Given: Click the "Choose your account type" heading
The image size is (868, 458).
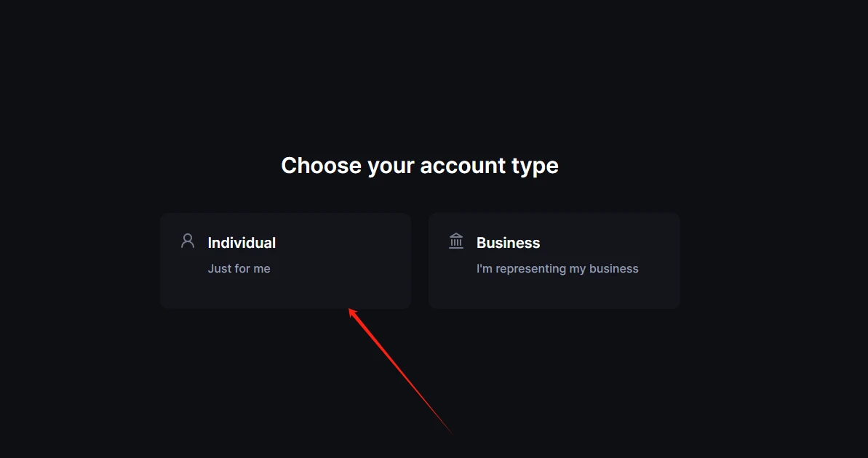Looking at the screenshot, I should coord(420,166).
